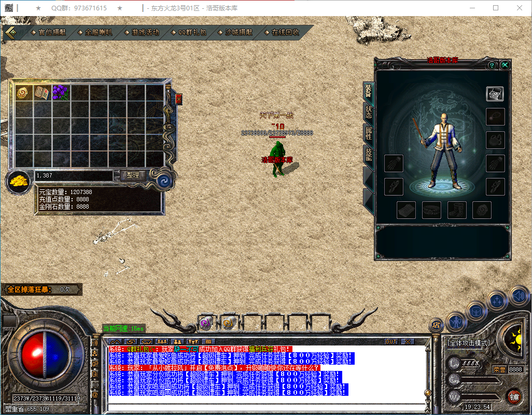Click the 当前网速 network speed indicator
Image resolution: width=532 pixels, height=415 pixels.
pyautogui.click(x=123, y=328)
